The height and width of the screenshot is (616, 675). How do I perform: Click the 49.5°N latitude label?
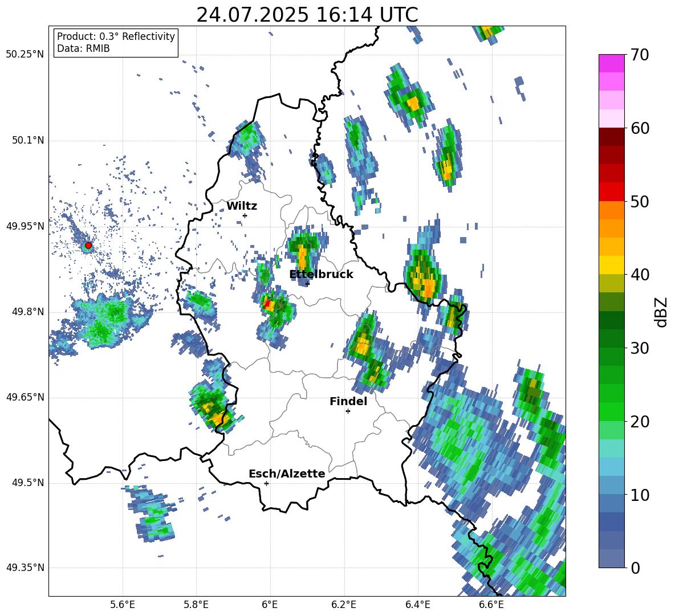tap(27, 483)
